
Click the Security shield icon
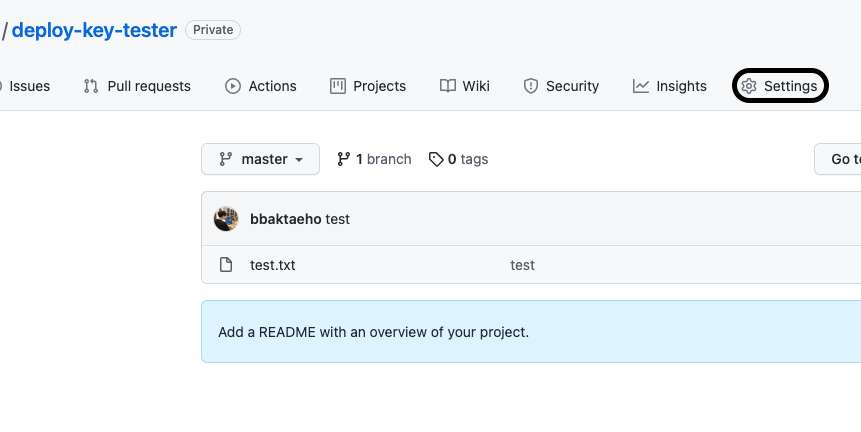point(531,86)
